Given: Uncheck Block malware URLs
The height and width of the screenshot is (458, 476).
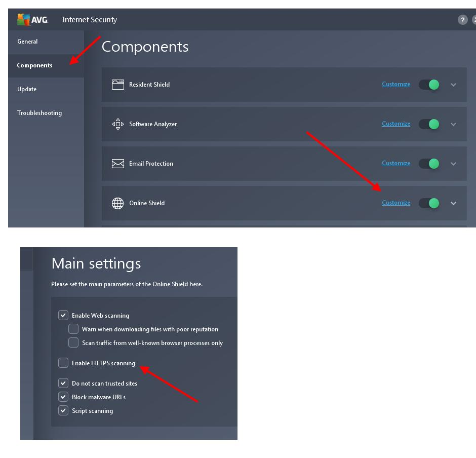Looking at the screenshot, I should 63,397.
